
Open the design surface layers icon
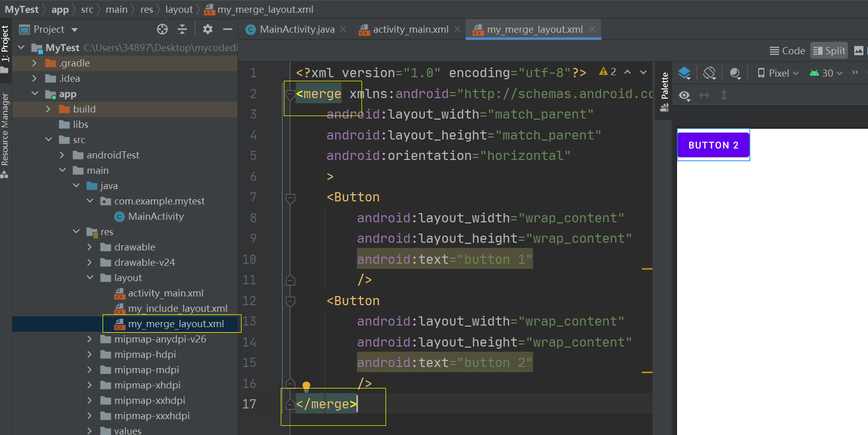(684, 73)
